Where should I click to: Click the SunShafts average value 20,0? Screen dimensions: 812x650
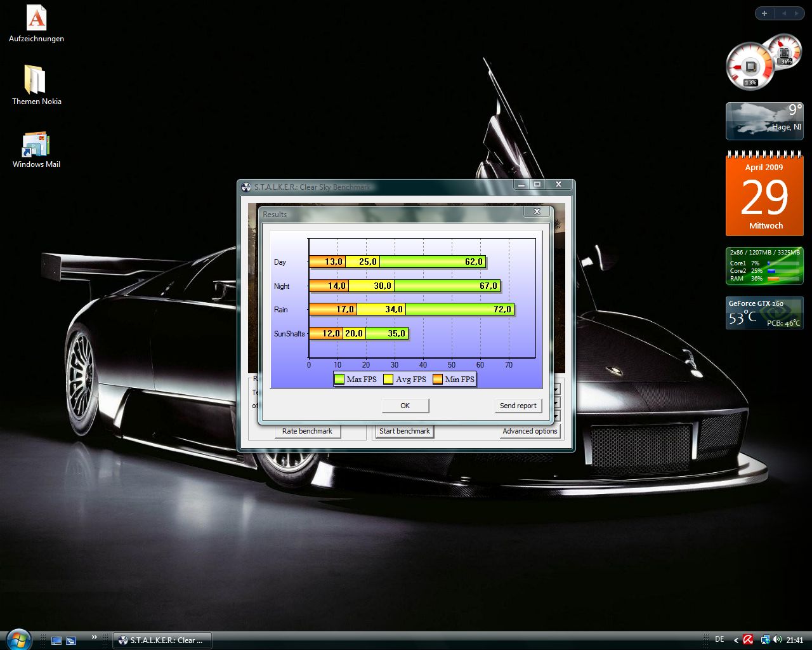354,333
